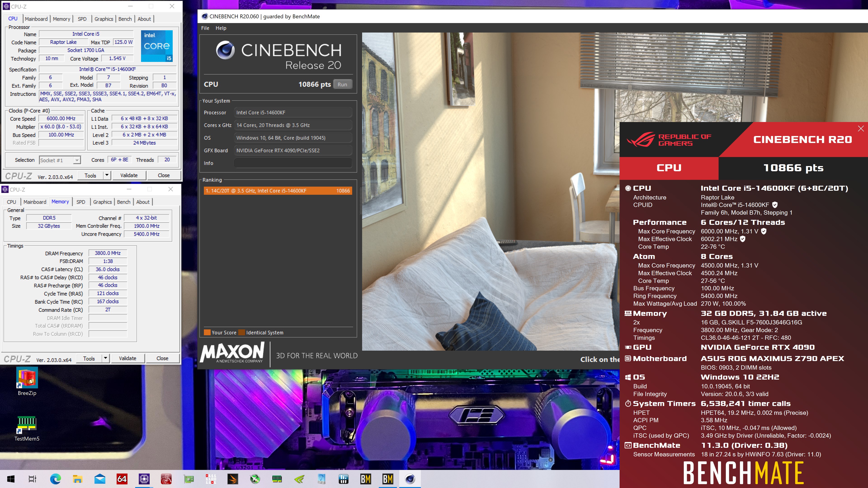Launch 3DMark from the taskbar
868x488 pixels.
(233, 479)
